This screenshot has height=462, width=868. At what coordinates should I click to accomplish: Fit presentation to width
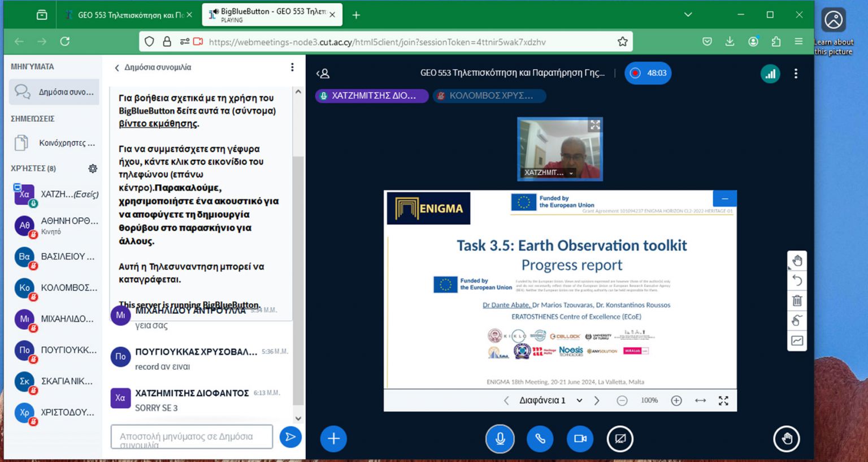click(x=700, y=400)
